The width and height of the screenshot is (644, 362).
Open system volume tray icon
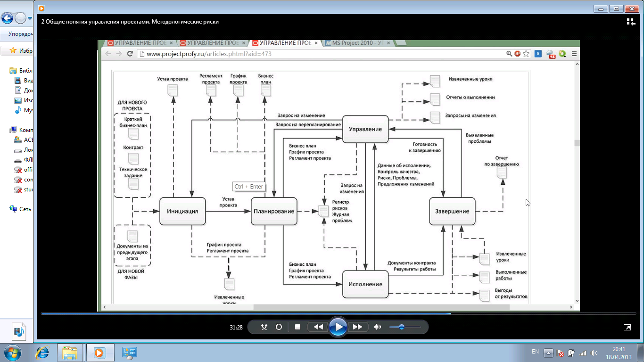click(594, 353)
